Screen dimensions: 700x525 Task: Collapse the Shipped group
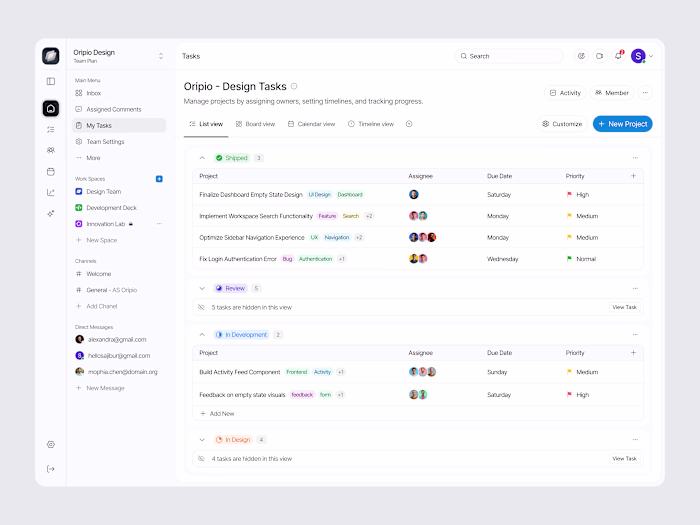[202, 158]
